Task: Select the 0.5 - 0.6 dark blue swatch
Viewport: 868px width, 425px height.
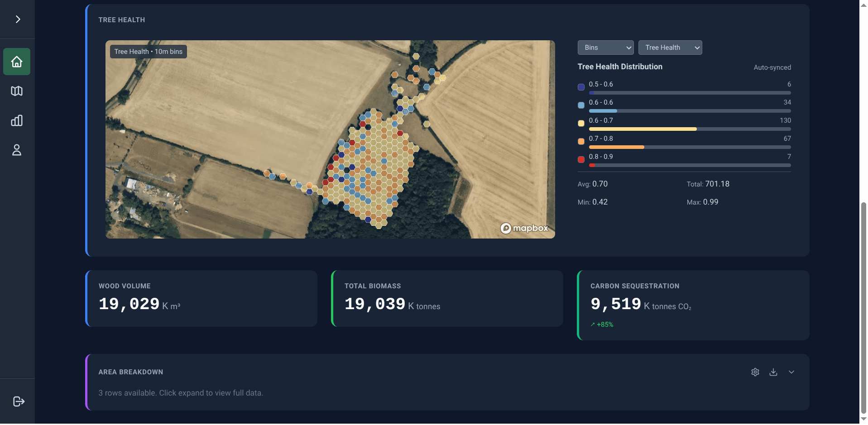Action: coord(581,87)
